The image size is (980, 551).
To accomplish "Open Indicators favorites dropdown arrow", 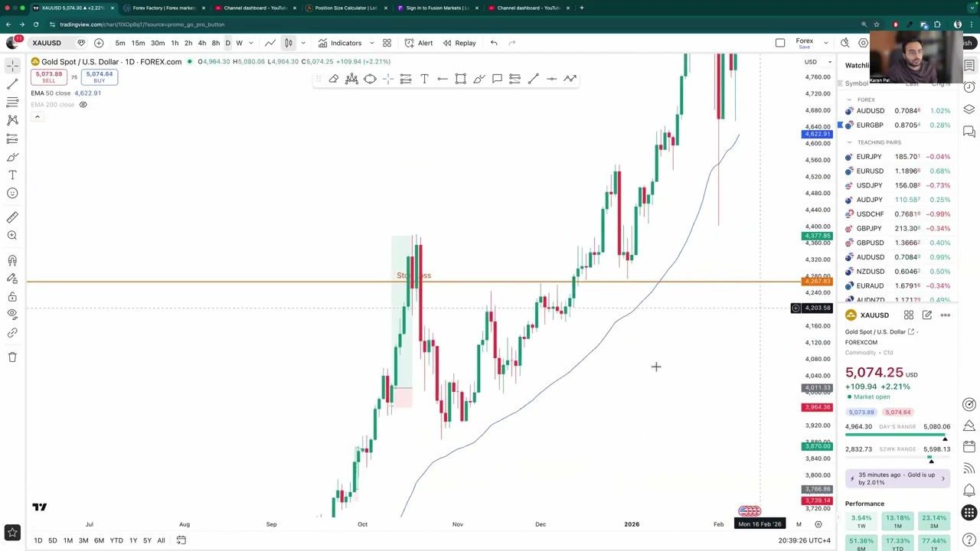I will click(x=371, y=43).
